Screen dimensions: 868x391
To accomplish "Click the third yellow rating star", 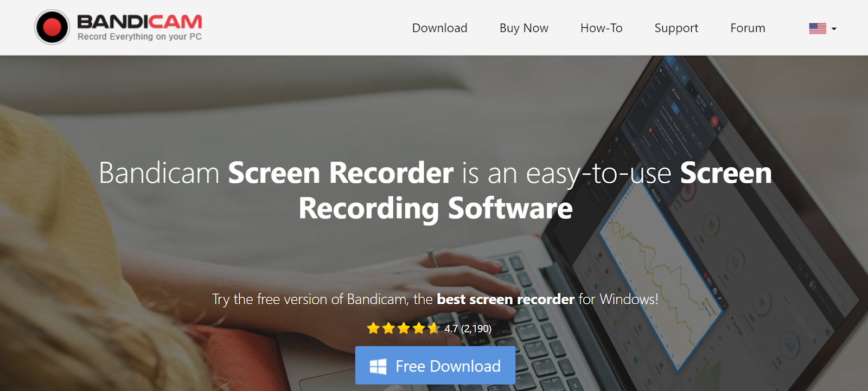I will (404, 328).
